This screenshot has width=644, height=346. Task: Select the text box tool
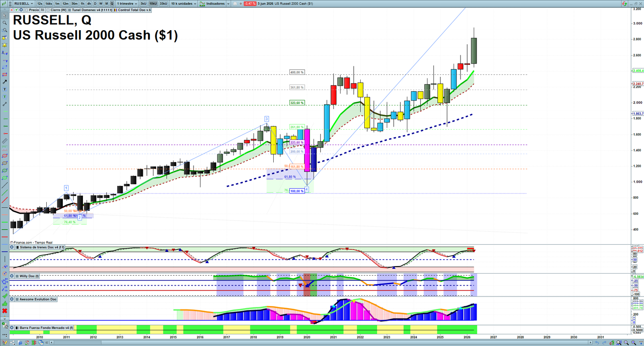tap(4, 89)
